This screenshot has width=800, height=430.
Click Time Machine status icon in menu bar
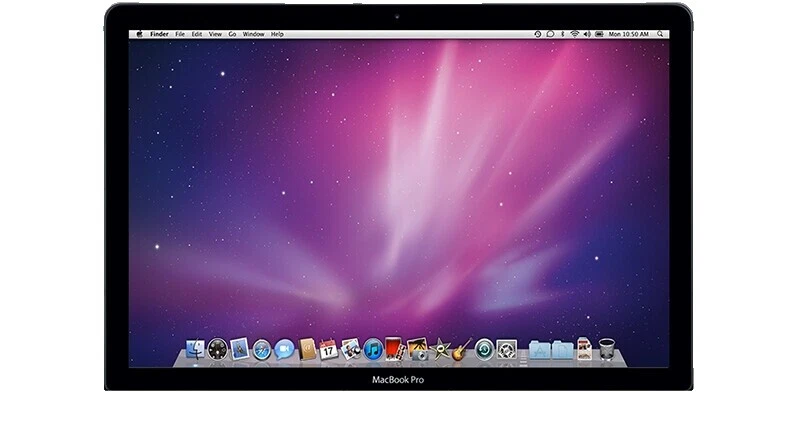[538, 34]
